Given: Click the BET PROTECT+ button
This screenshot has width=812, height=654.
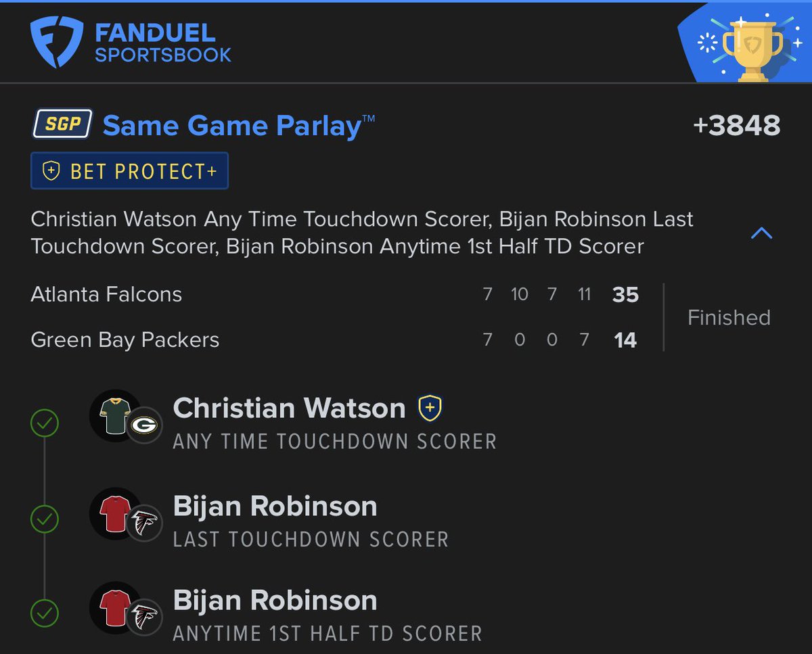Looking at the screenshot, I should coord(129,171).
